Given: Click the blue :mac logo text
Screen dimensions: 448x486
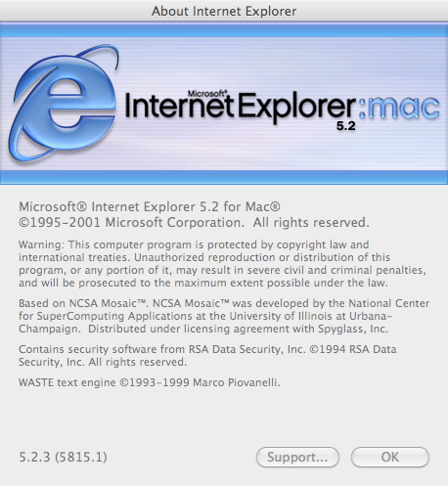Looking at the screenshot, I should coord(399,107).
